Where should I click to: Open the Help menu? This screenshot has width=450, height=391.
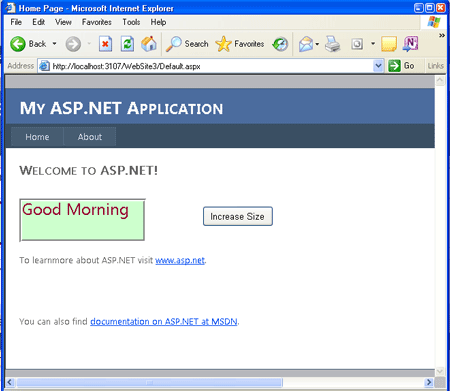158,22
